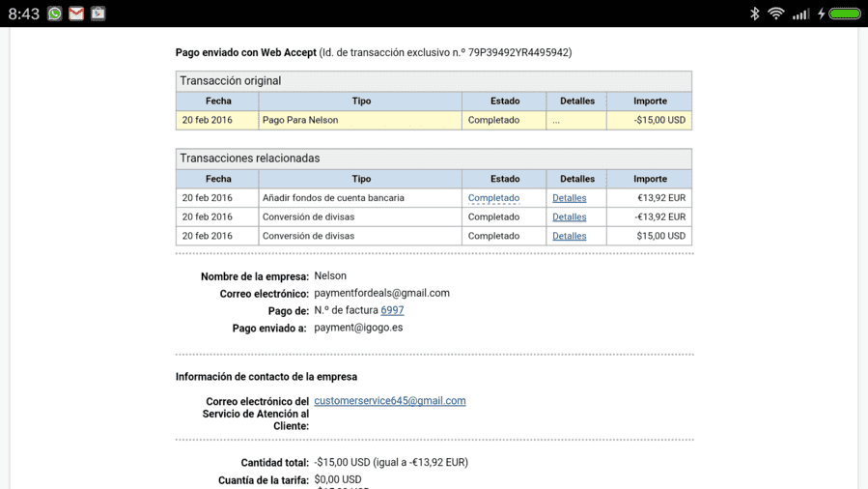
Task: Click customerservice645@gmail.com email link
Action: coord(390,400)
